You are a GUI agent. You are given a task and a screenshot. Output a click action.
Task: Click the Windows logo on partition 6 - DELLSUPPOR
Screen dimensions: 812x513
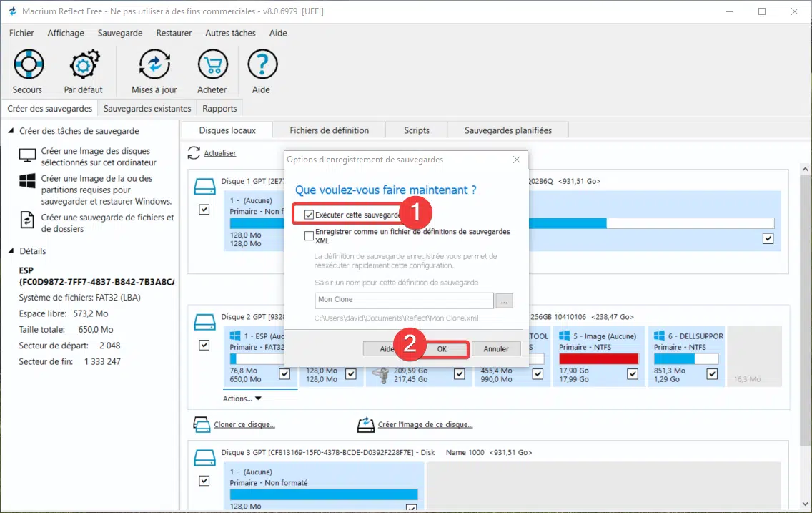click(659, 336)
